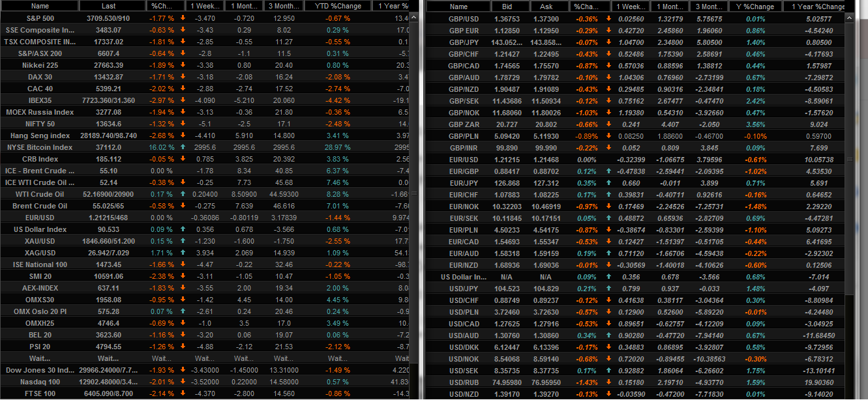
Task: Click the down arrow in S&P 500 row
Action: 183,18
